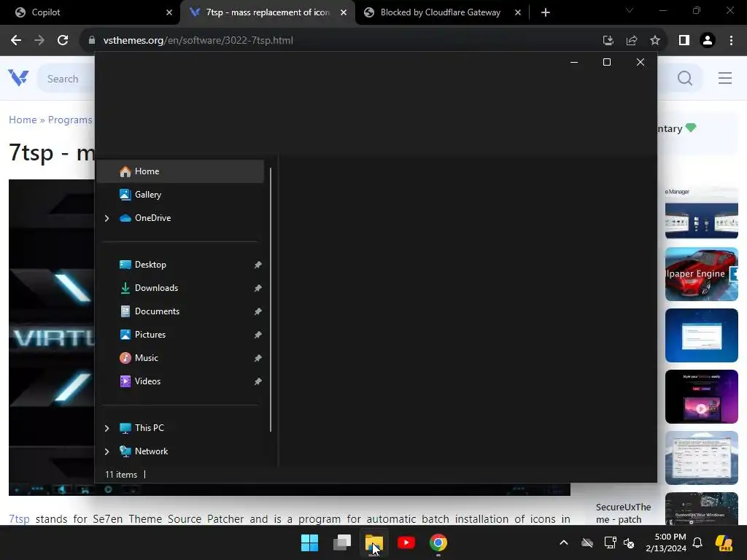The width and height of the screenshot is (747, 560).
Task: Follow the Home breadcrumb link
Action: click(23, 120)
